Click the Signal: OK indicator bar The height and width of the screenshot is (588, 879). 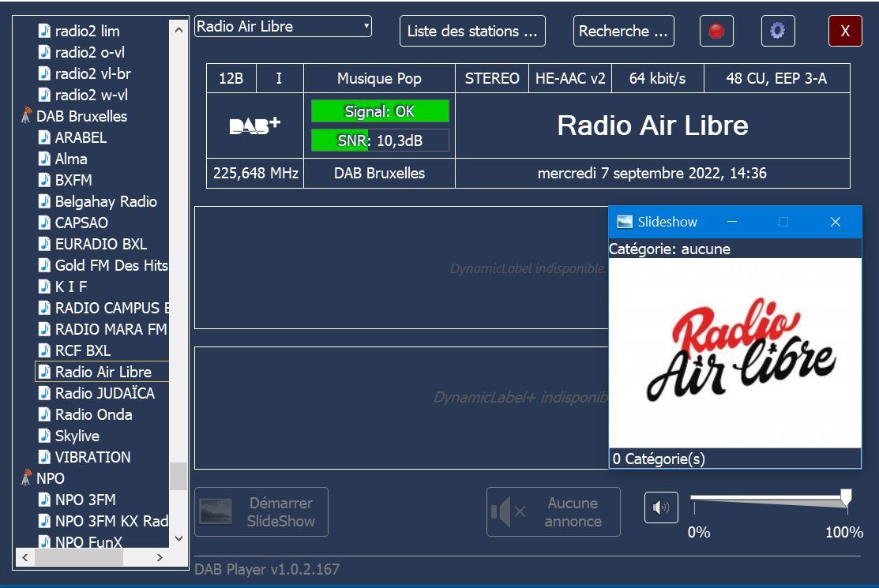pyautogui.click(x=380, y=110)
